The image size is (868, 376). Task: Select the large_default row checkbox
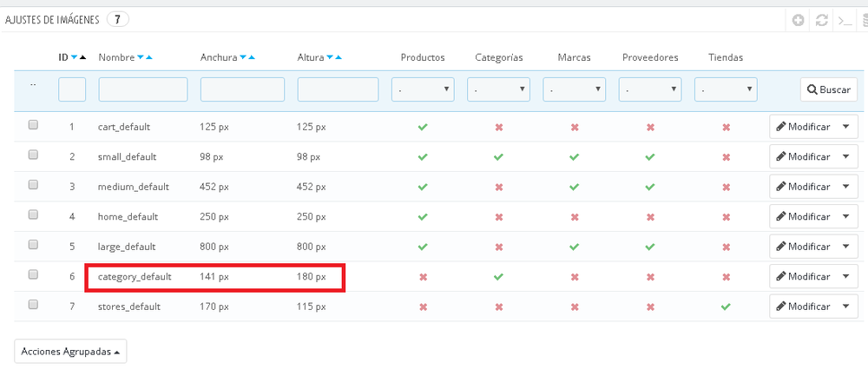(33, 245)
